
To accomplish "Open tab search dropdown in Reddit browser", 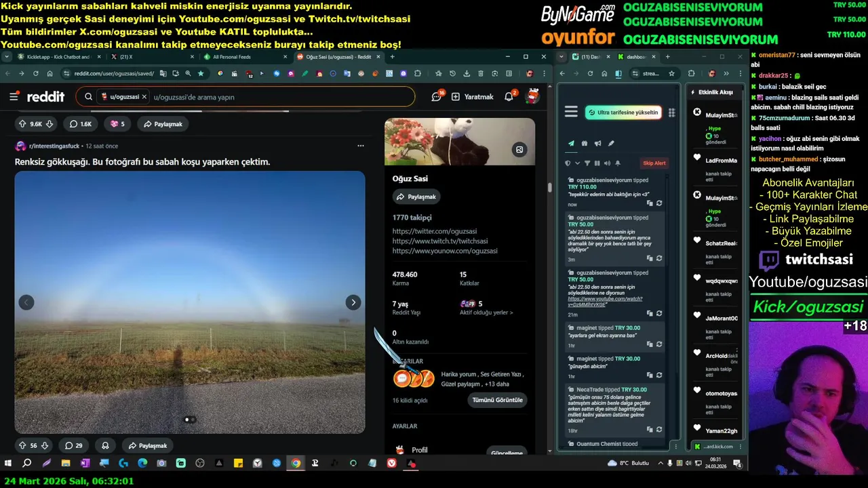I will tap(6, 57).
